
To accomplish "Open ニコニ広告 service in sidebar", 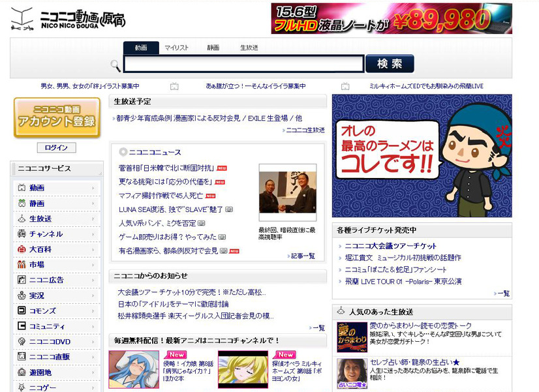I will click(57, 280).
